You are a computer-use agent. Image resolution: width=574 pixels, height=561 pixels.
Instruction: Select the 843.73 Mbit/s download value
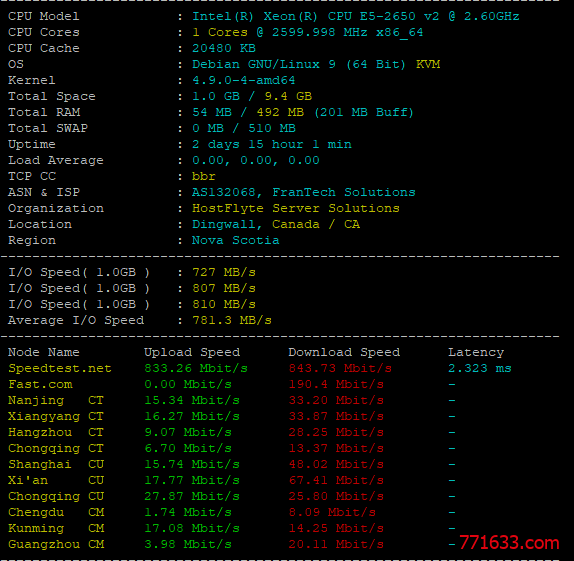340,368
